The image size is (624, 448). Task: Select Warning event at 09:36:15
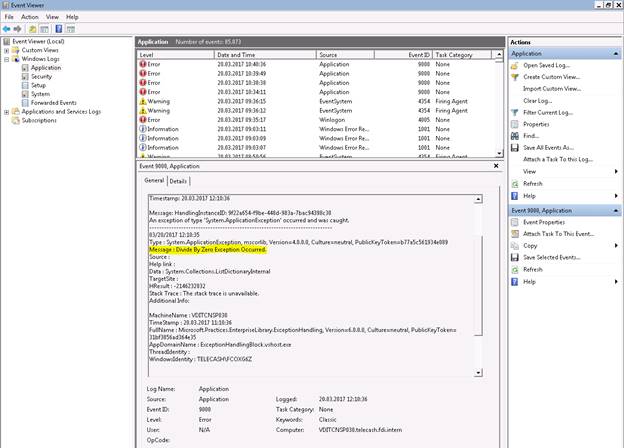point(316,101)
